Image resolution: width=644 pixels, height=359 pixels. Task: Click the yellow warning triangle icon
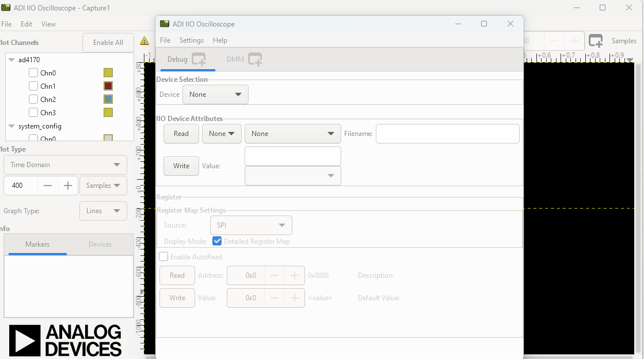pos(144,41)
